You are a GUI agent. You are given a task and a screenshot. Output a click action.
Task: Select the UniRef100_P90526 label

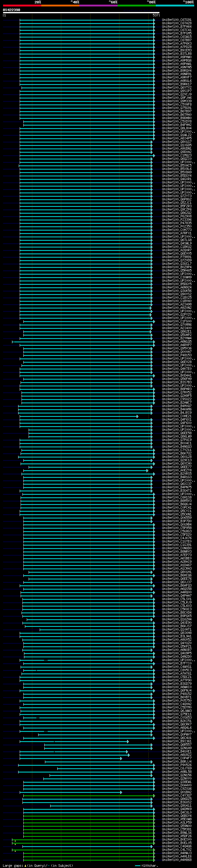click(177, 765)
